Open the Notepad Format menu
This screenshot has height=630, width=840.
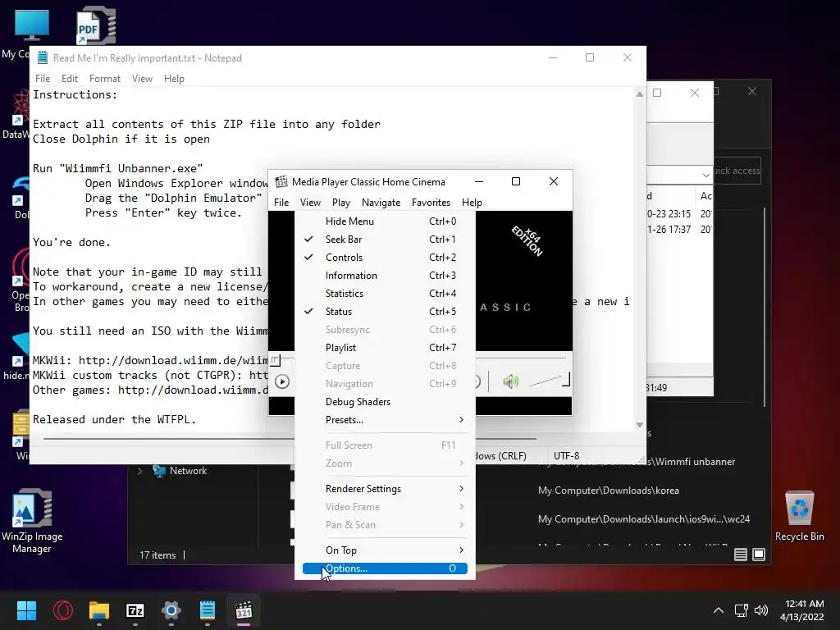pos(105,79)
